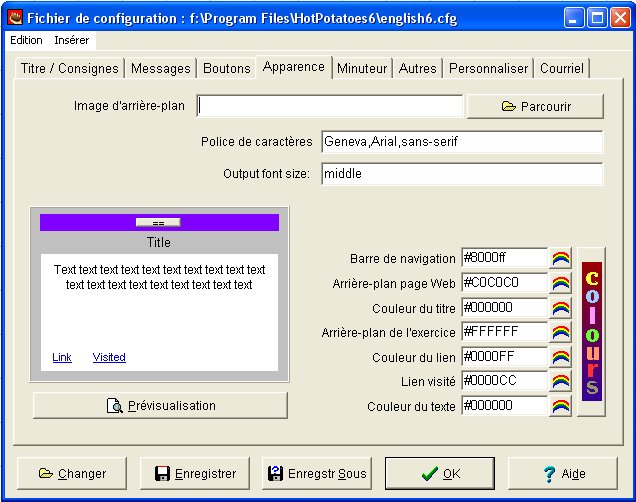Click the Prévisualisation button

(160, 405)
